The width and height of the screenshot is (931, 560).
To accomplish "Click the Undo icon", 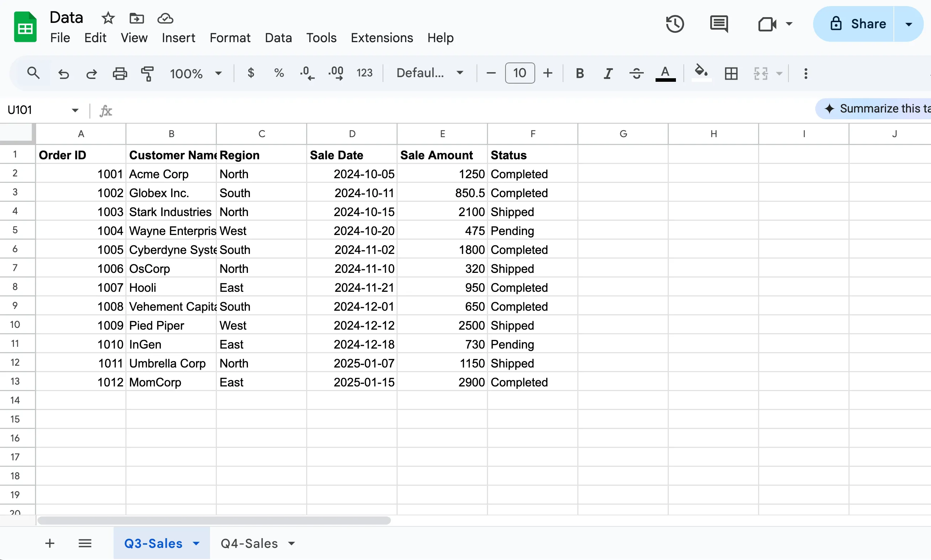I will coord(63,73).
